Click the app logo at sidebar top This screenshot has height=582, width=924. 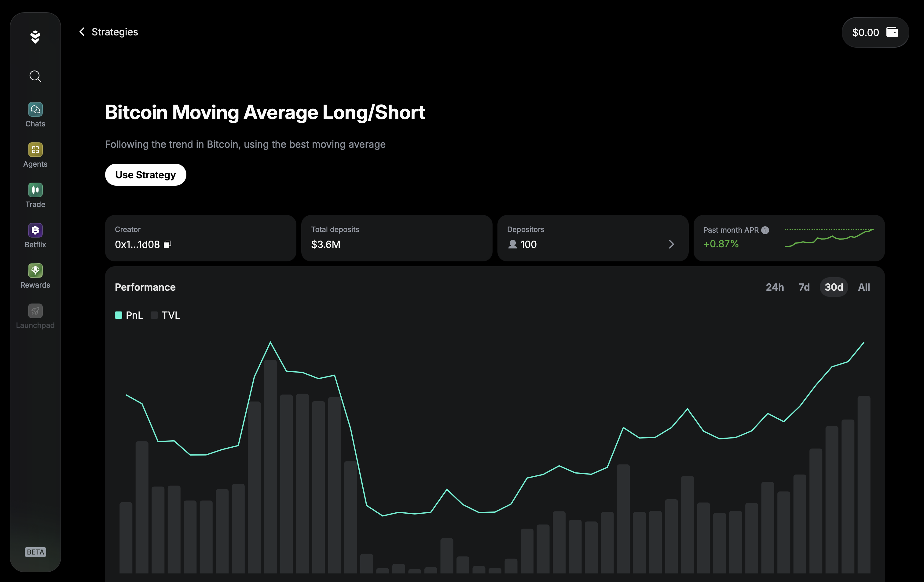click(x=35, y=37)
